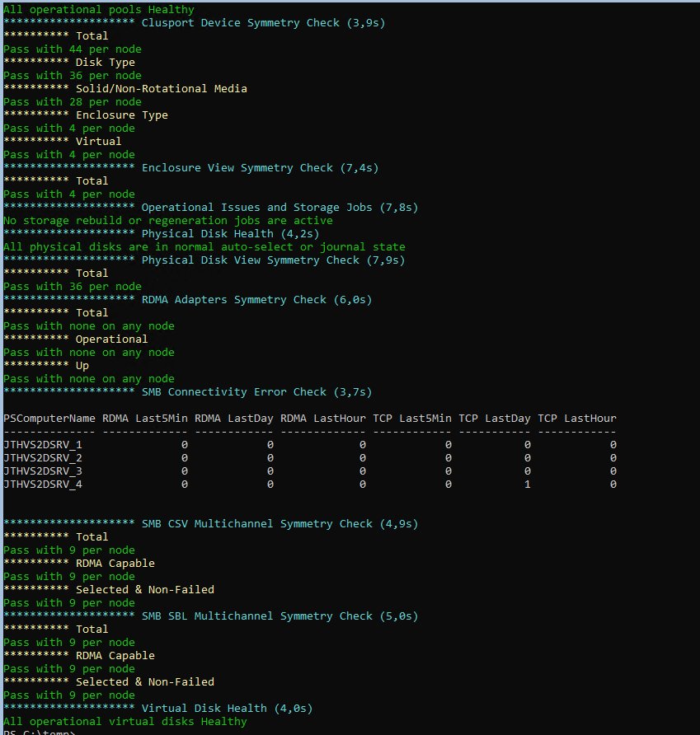Click the 'TCP LastHour' column header
The height and width of the screenshot is (735, 700).
576,418
